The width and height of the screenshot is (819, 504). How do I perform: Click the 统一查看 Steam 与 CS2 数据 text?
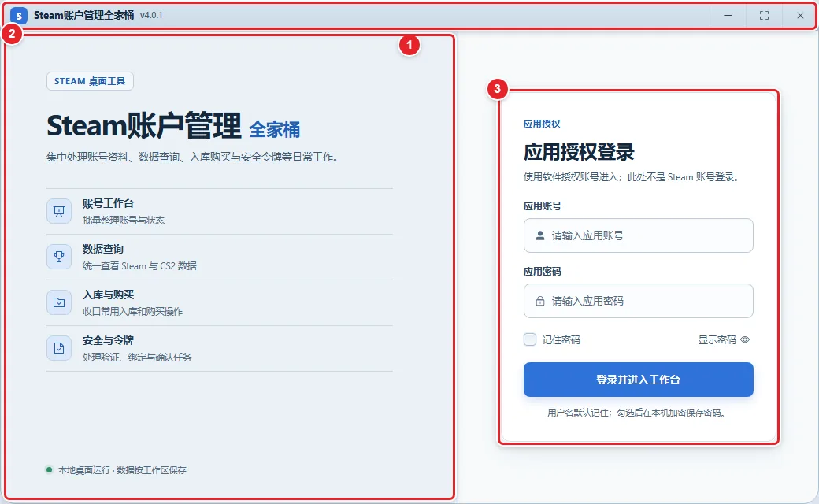(x=139, y=266)
